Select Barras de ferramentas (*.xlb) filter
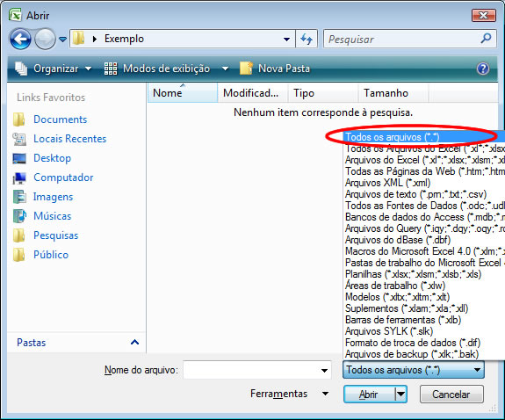The image size is (505, 420). (424, 320)
